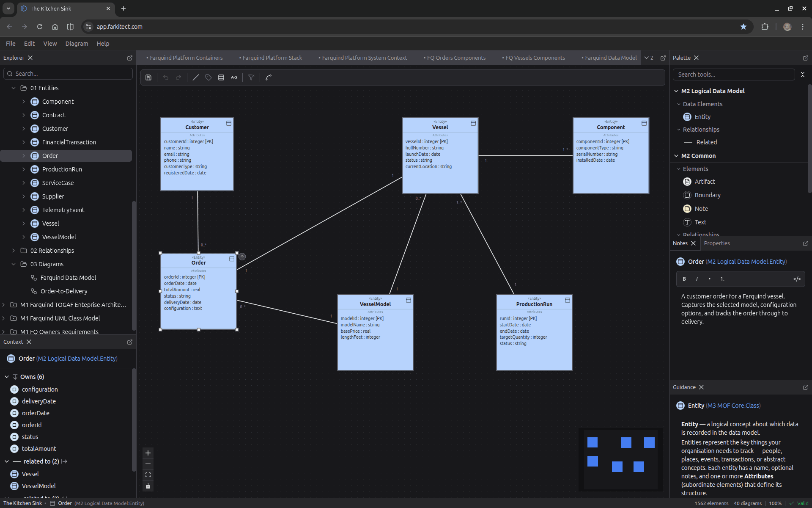Open the File menu
812x508 pixels.
[x=11, y=44]
